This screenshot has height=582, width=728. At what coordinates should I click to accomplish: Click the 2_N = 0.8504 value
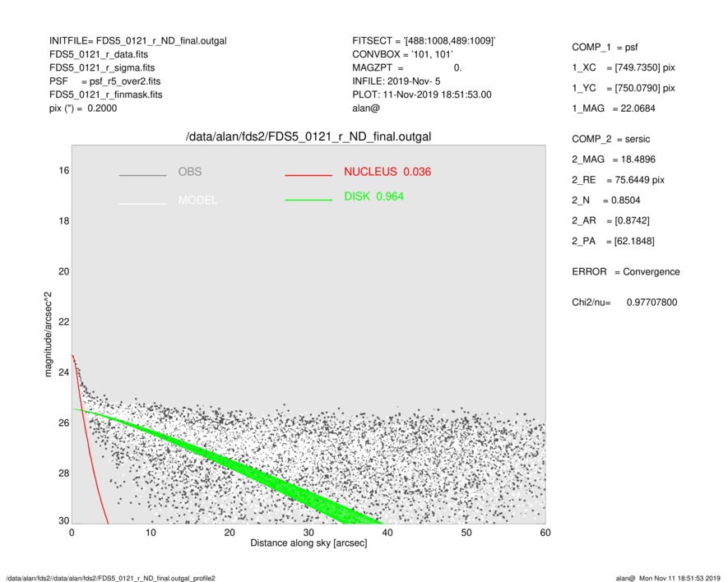pos(606,201)
